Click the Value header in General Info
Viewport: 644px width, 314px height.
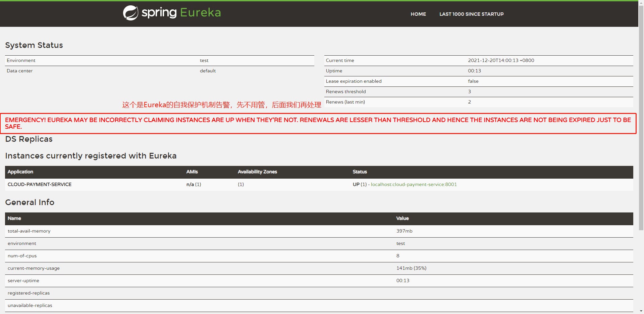402,218
